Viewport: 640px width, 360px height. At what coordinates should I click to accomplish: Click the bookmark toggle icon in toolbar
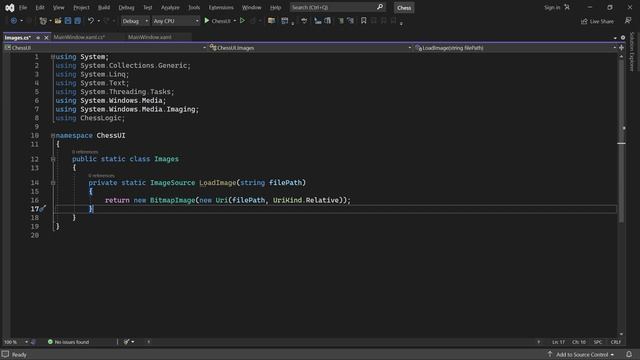pos(363,21)
